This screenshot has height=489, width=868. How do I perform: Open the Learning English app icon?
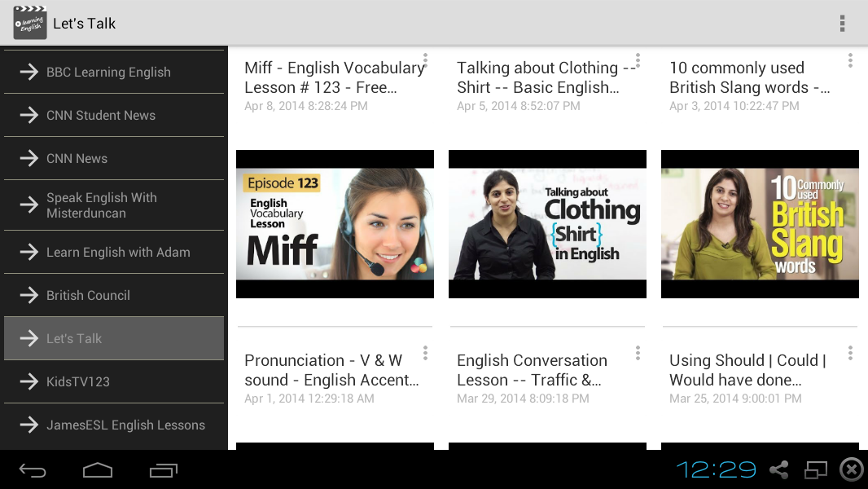click(30, 23)
